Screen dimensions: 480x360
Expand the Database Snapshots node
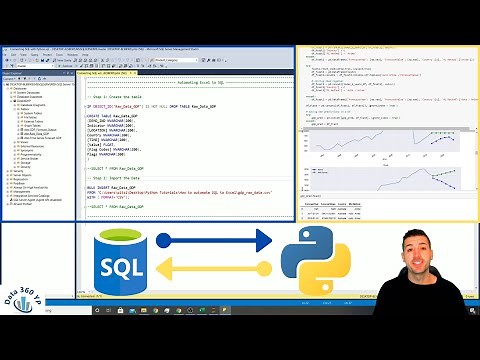pyautogui.click(x=11, y=97)
